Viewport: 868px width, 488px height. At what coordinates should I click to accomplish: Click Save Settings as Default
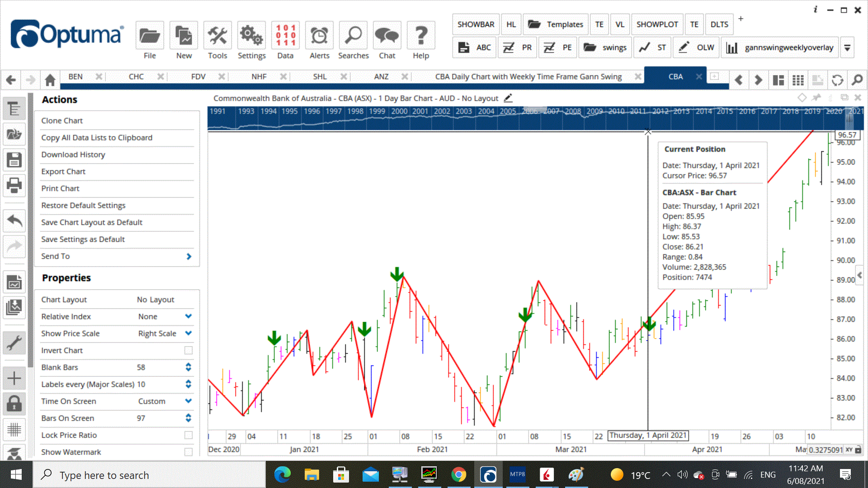(83, 239)
